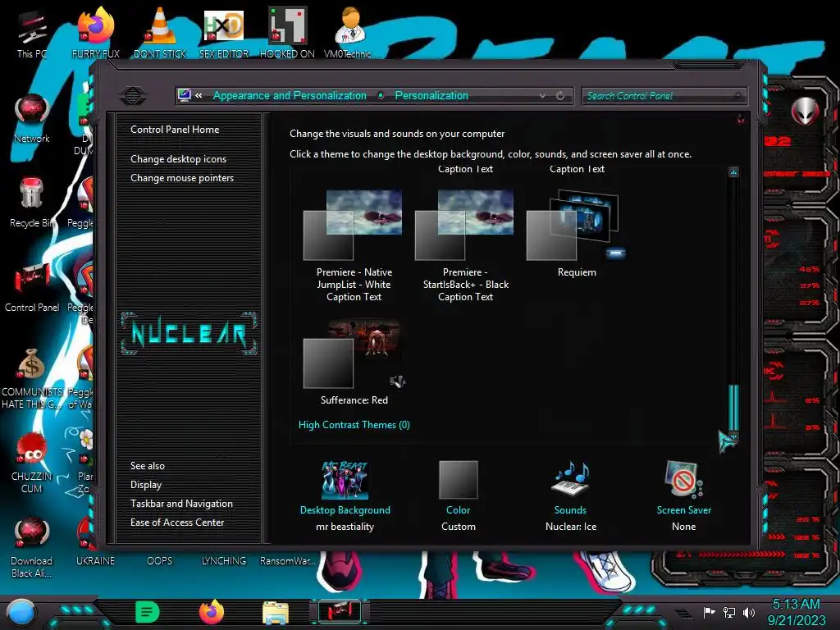Click the refresh icon in address bar
The image size is (840, 630).
click(560, 95)
